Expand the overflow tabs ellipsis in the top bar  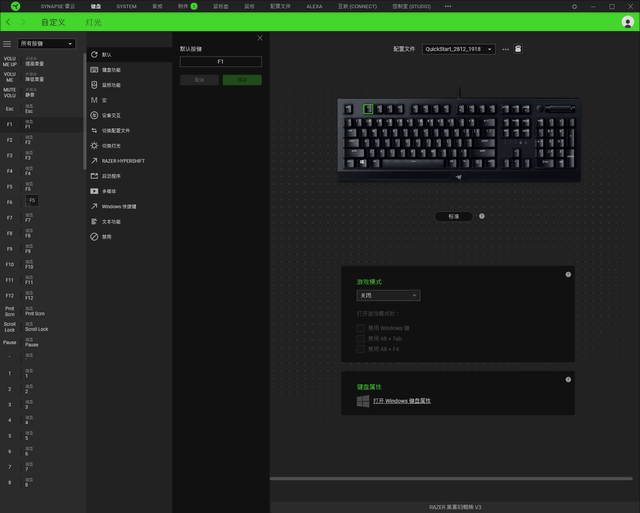pos(448,6)
